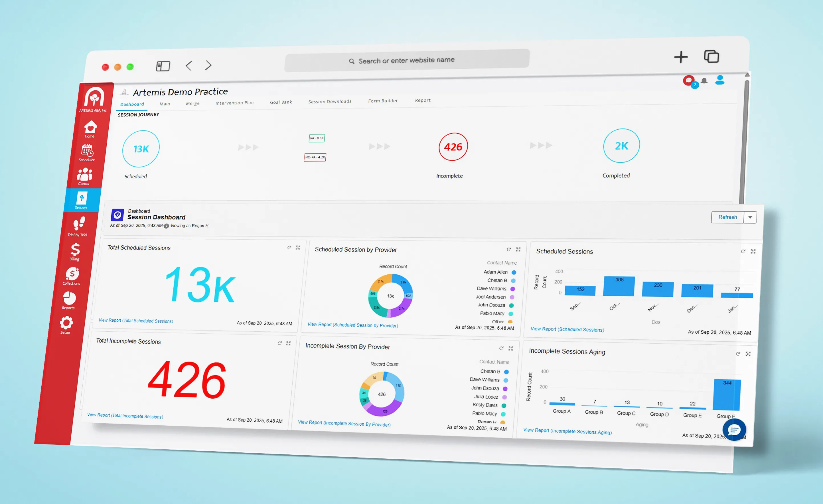Open View Report (Scheduled Session by Provider) link

353,325
